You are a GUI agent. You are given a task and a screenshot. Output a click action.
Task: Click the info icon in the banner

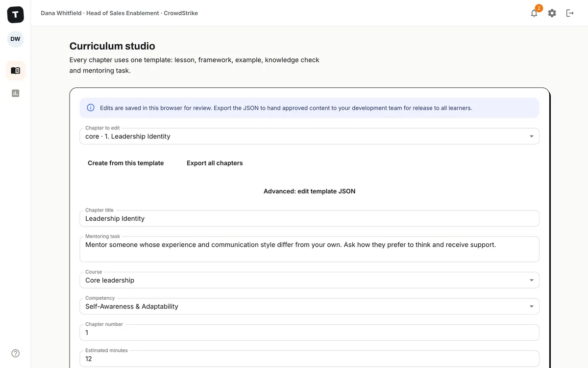[x=91, y=108]
